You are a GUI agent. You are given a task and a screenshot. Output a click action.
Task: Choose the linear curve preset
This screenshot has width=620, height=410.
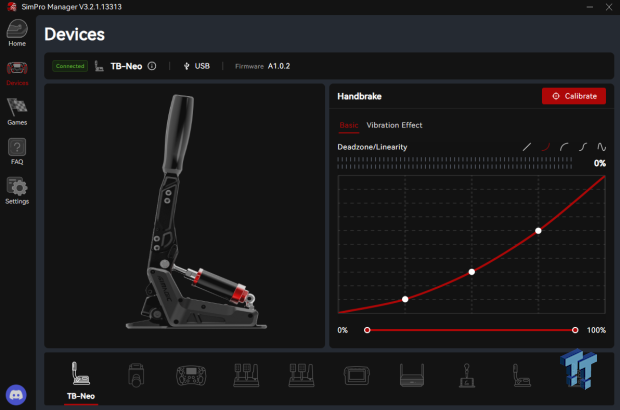tap(527, 147)
